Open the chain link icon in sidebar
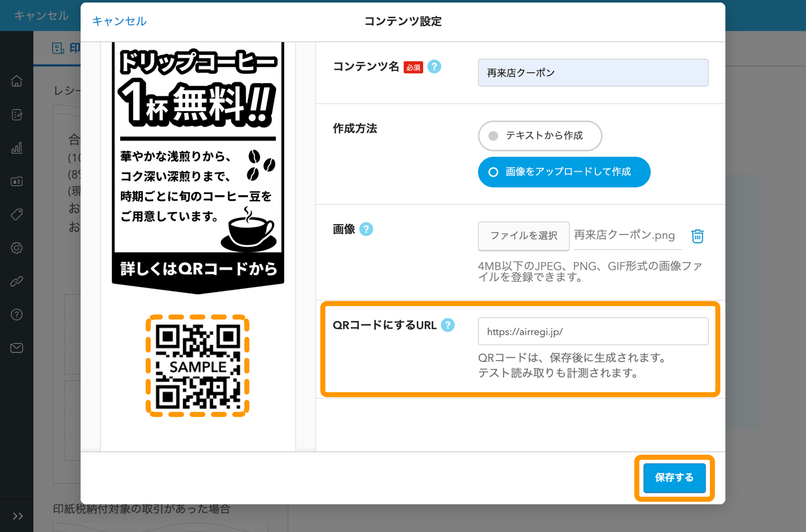 point(17,281)
